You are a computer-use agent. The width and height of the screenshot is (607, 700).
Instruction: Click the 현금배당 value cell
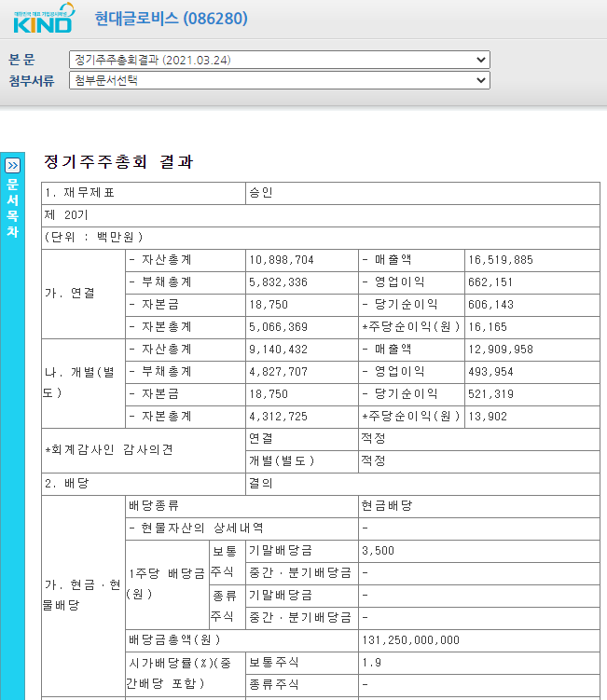pos(479,506)
